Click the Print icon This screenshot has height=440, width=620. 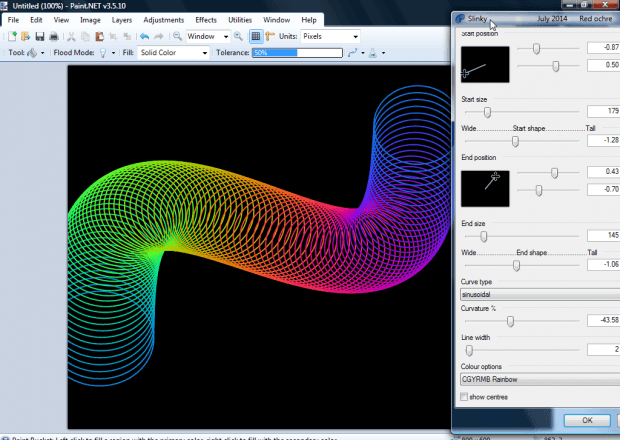54,36
